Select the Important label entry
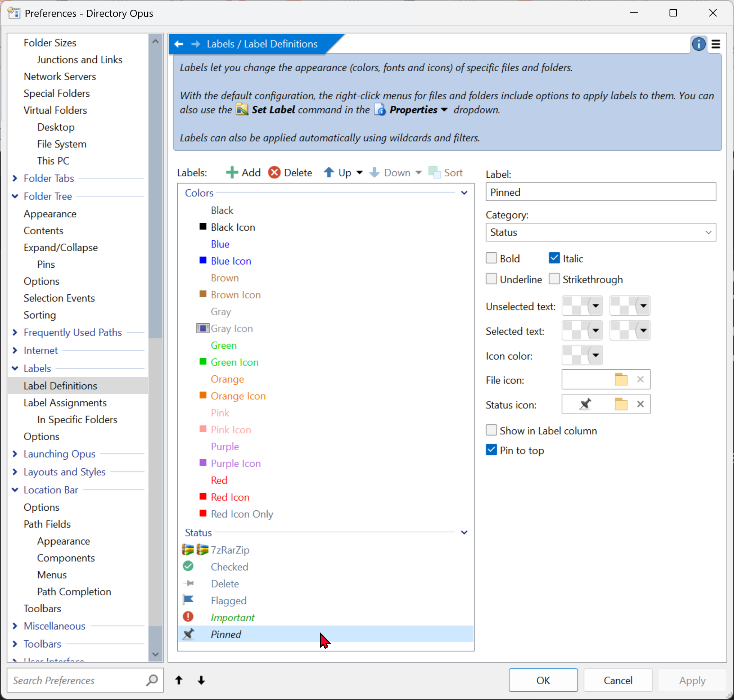 pyautogui.click(x=232, y=618)
